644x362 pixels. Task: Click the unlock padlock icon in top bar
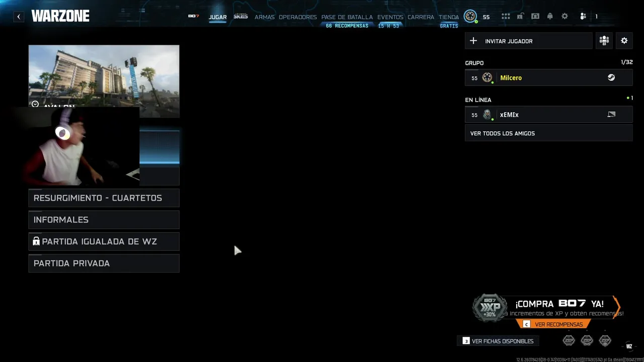(520, 17)
